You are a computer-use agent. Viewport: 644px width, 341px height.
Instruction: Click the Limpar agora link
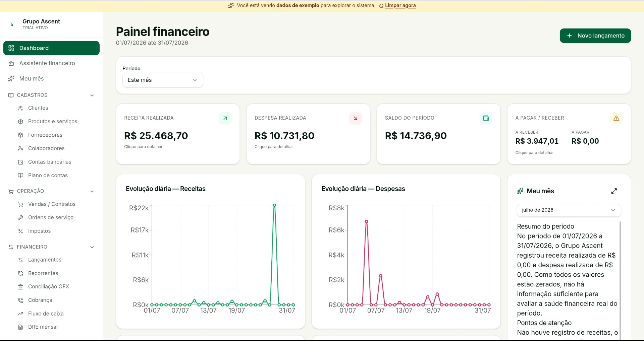400,5
